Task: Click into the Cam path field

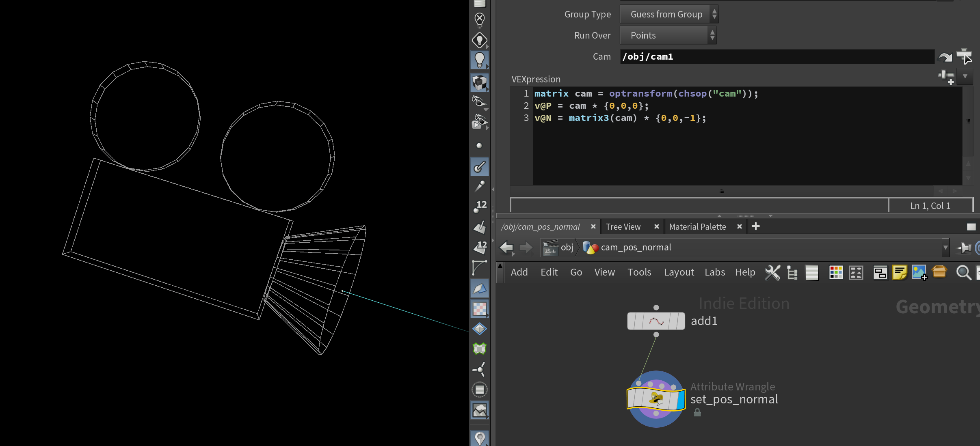Action: (777, 57)
